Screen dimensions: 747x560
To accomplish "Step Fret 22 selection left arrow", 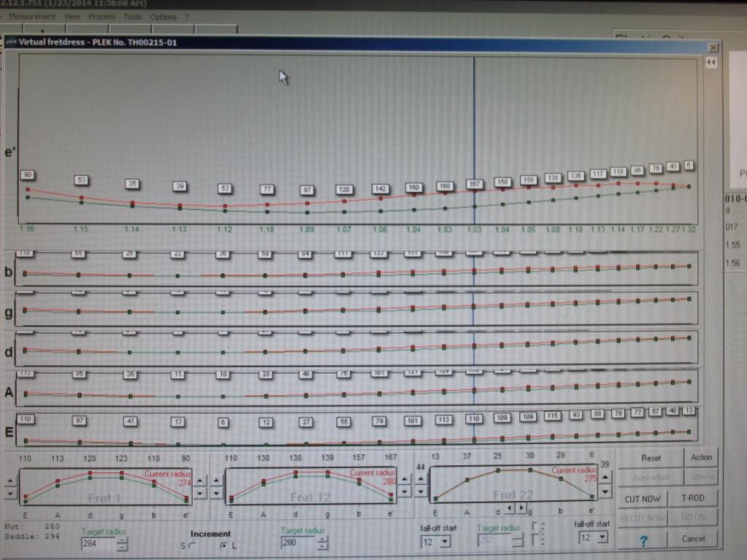I will click(x=510, y=509).
